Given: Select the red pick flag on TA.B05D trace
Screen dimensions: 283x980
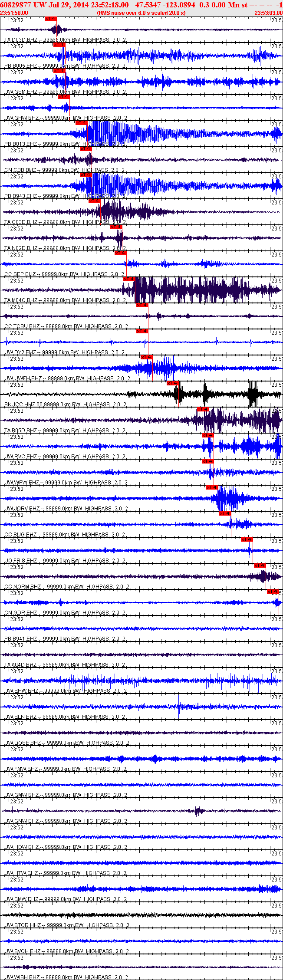Looking at the screenshot, I should [x=203, y=409].
